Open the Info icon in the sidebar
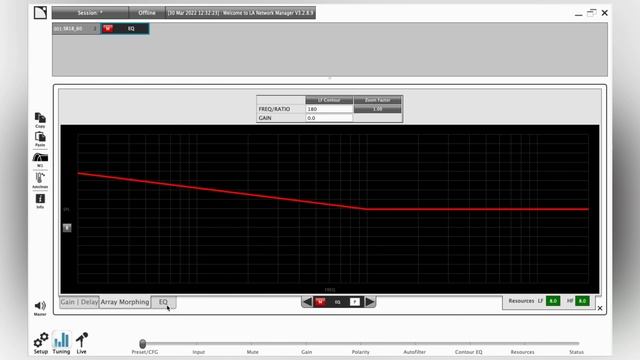This screenshot has width=640, height=360. click(x=40, y=201)
